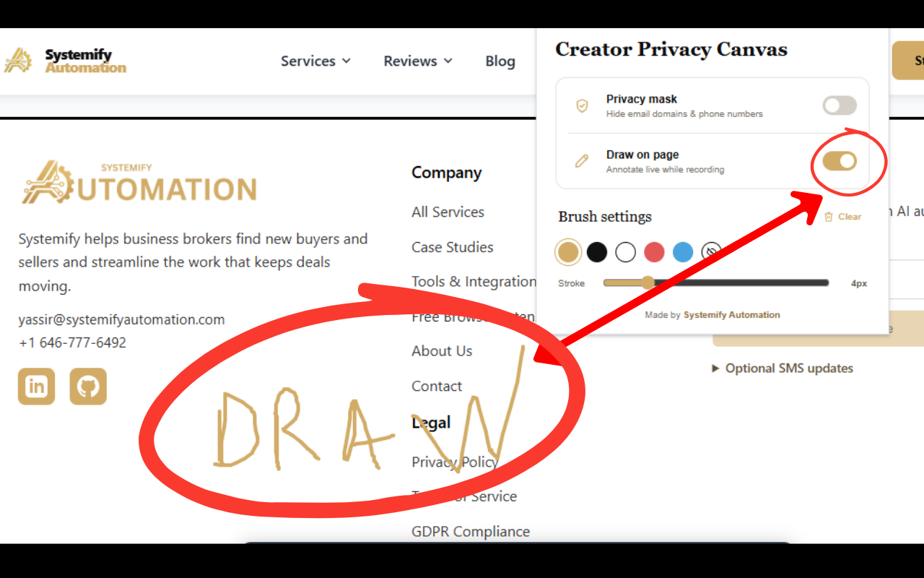This screenshot has height=578, width=924.
Task: Select the white brush color swatch
Action: tap(626, 251)
